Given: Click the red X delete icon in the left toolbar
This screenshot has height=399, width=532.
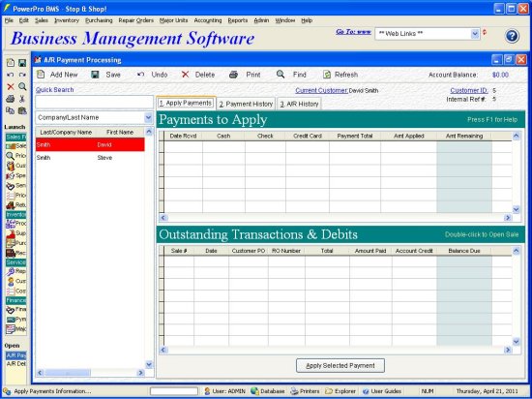Looking at the screenshot, I should coord(11,86).
